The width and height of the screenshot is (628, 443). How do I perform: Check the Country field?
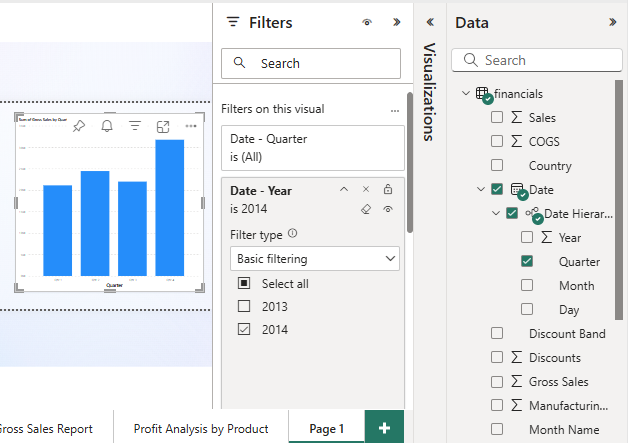(497, 165)
